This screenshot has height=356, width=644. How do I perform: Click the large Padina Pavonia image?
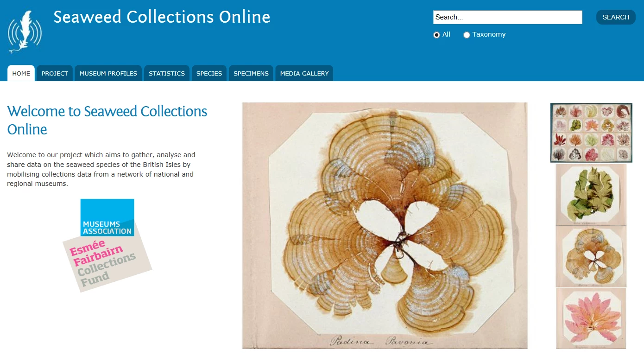tap(385, 226)
